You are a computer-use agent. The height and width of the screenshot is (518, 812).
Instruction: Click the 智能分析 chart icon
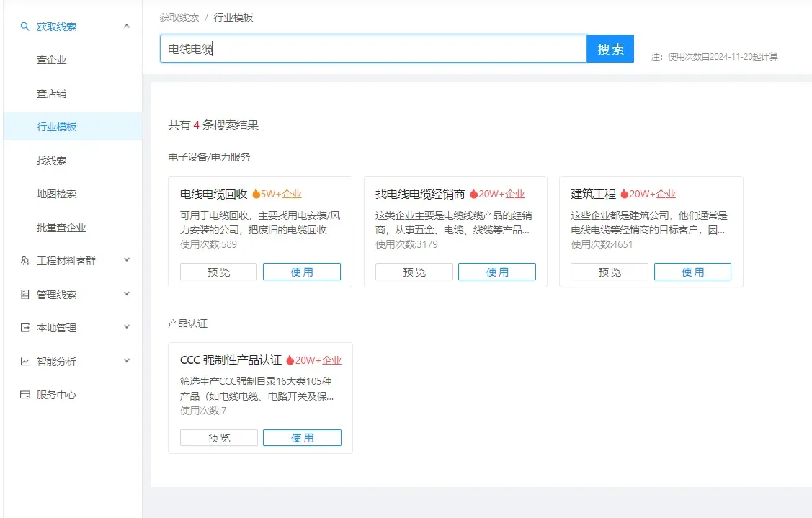[24, 361]
